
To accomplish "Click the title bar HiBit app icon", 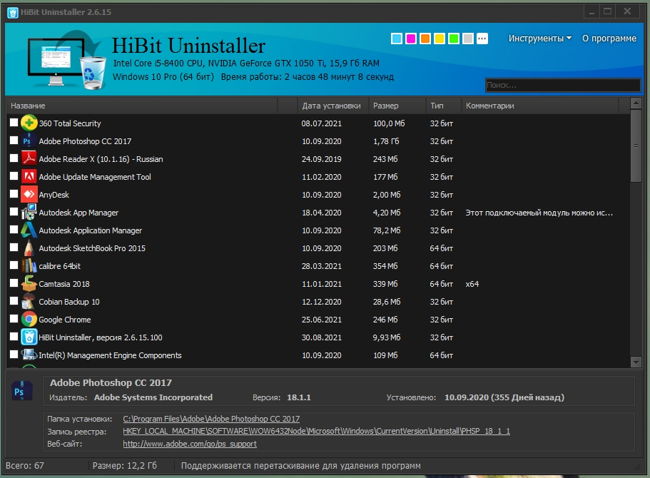I will pyautogui.click(x=12, y=12).
